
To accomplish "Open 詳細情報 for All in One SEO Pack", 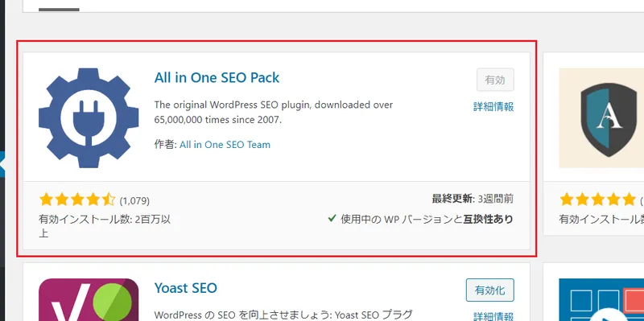I will 493,107.
